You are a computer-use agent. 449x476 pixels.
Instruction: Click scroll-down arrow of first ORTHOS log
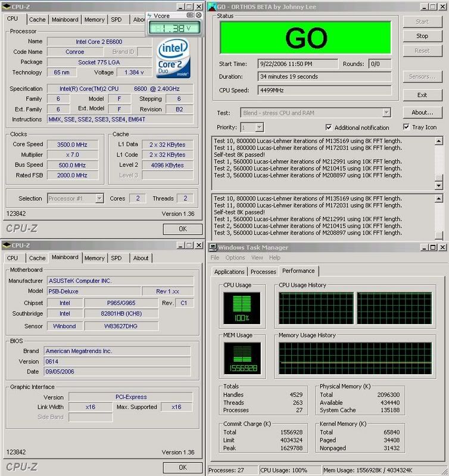[438, 185]
